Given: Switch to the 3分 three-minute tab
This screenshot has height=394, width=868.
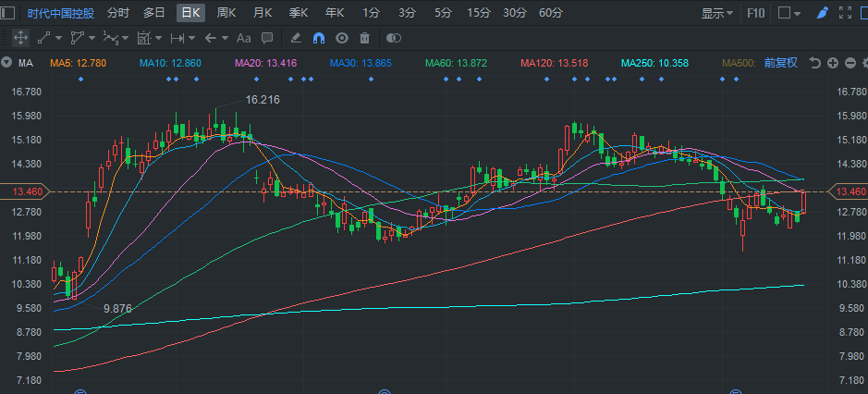Looking at the screenshot, I should [x=407, y=13].
